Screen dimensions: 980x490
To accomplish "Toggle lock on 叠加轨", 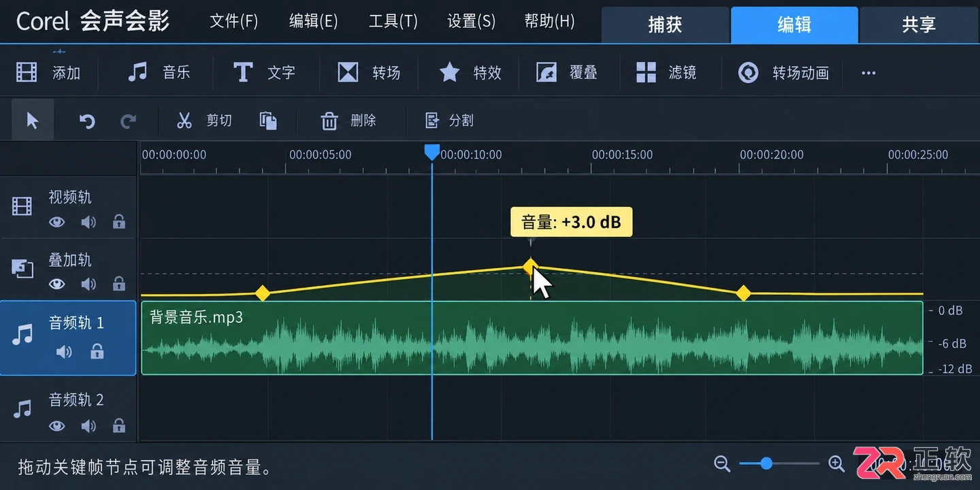I will point(119,283).
